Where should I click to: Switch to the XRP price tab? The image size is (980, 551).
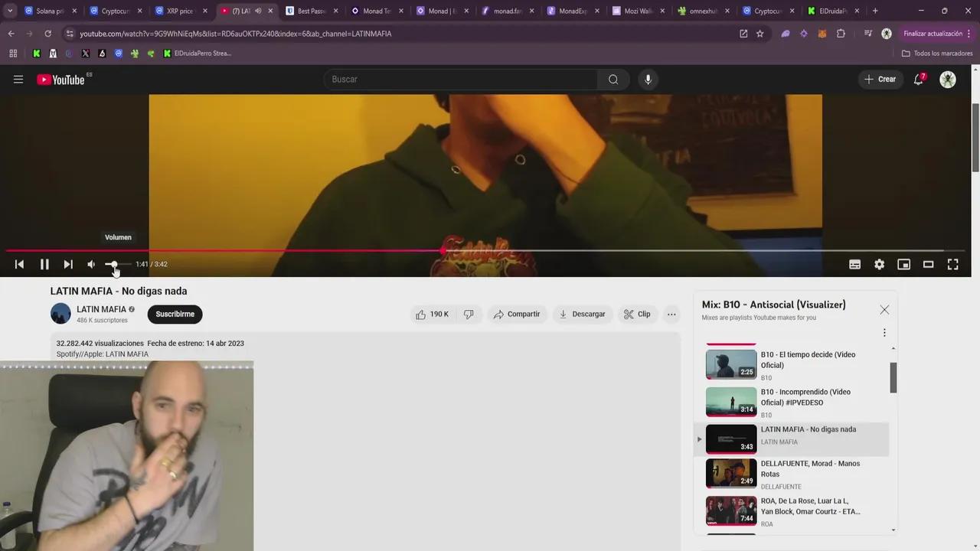(181, 11)
